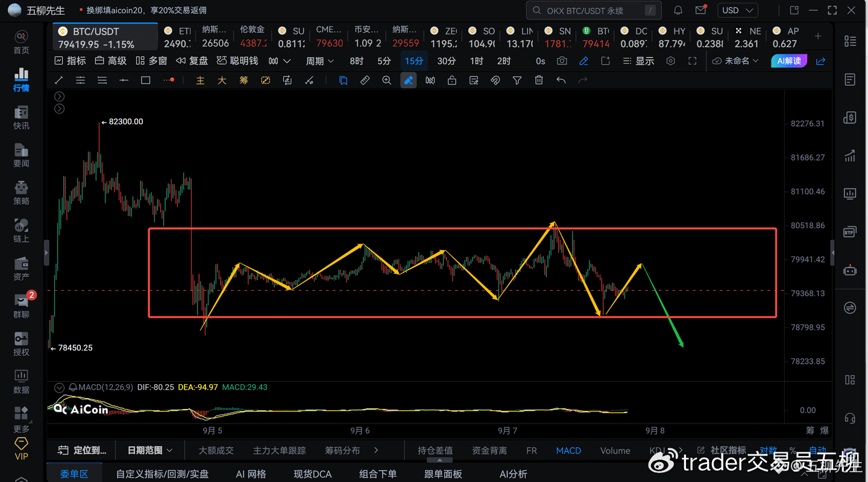Click the OKX BTC/USDT search field
868x482 pixels.
pyautogui.click(x=593, y=10)
